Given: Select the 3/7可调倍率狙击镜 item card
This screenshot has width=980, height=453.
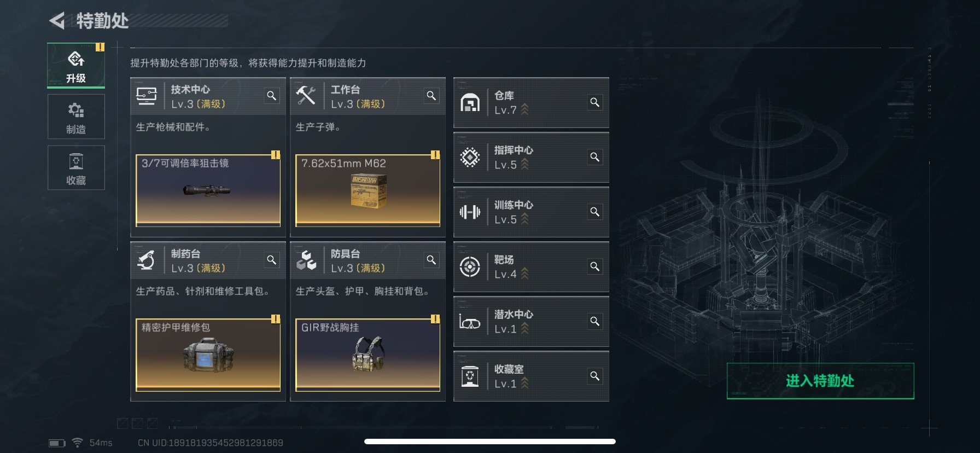Looking at the screenshot, I should tap(208, 190).
